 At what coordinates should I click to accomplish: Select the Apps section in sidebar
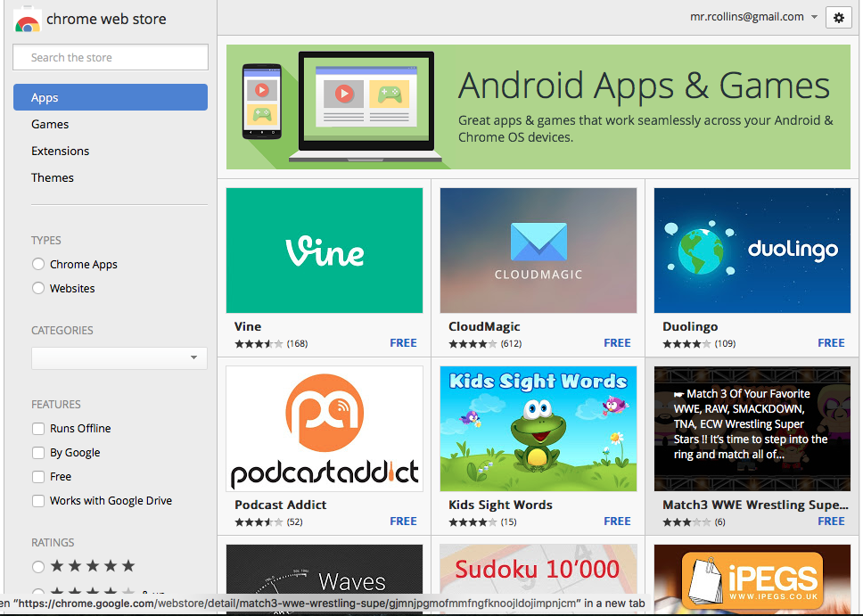tap(111, 97)
